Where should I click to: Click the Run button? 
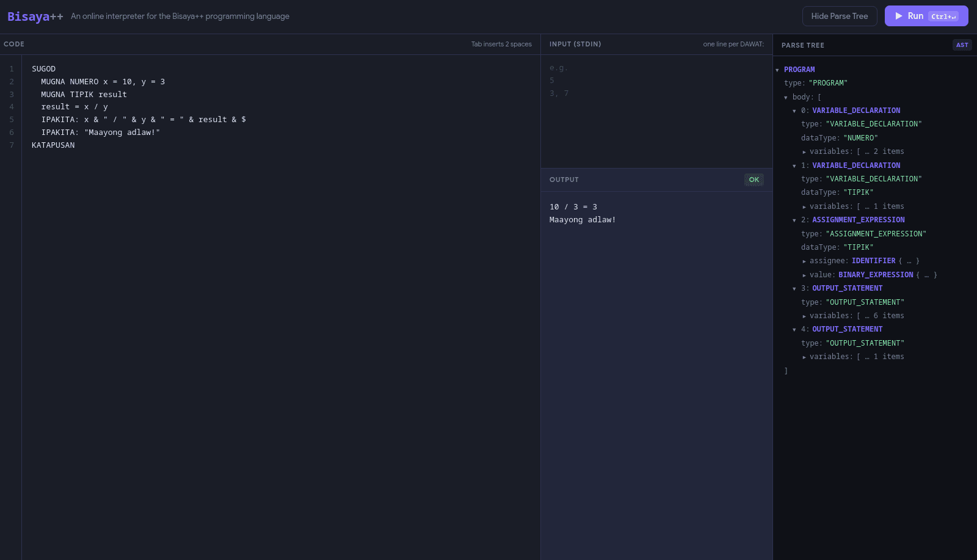click(x=926, y=16)
